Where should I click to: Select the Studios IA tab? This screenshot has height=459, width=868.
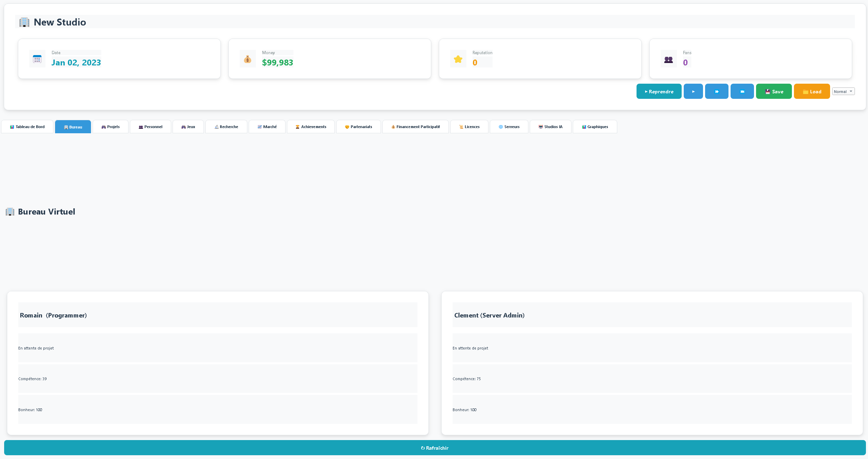550,126
